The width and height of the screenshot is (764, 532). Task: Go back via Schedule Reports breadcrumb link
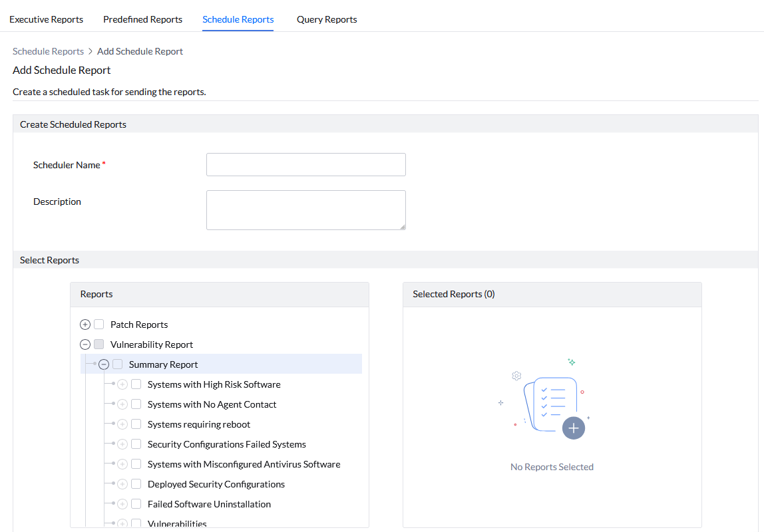tap(48, 51)
